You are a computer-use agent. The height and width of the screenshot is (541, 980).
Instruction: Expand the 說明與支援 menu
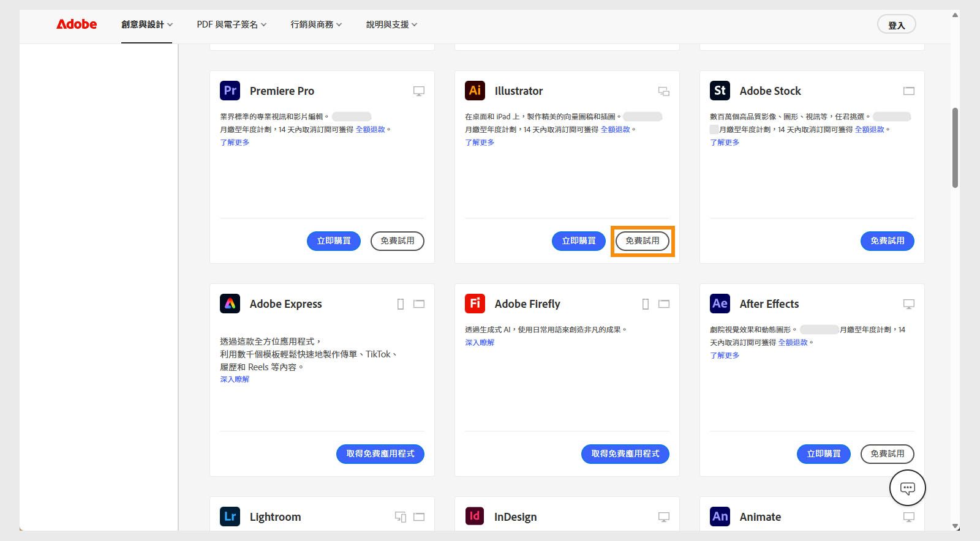pos(392,24)
